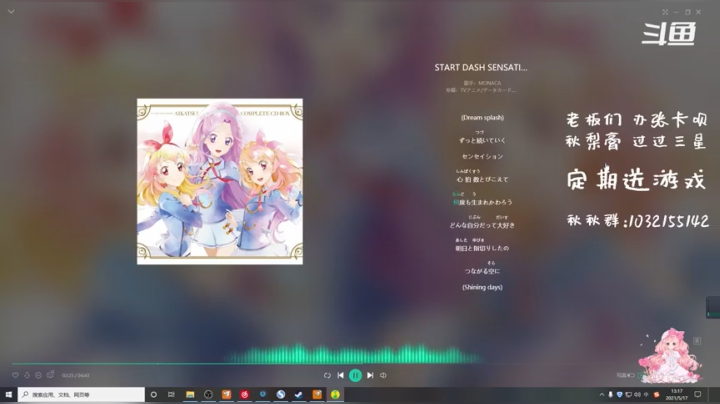Viewport: 720px width, 404px height.
Task: Click the small square icon above the chibi mascot
Action: pyautogui.click(x=697, y=341)
